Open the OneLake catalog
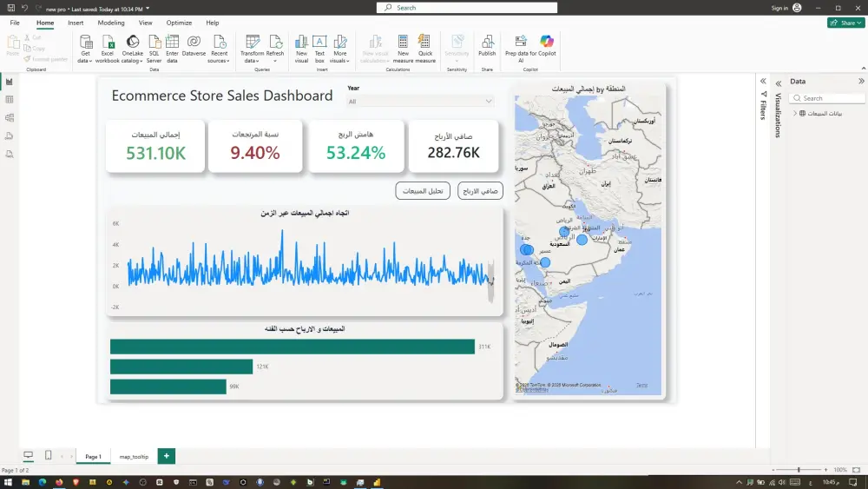The image size is (868, 489). (132, 49)
